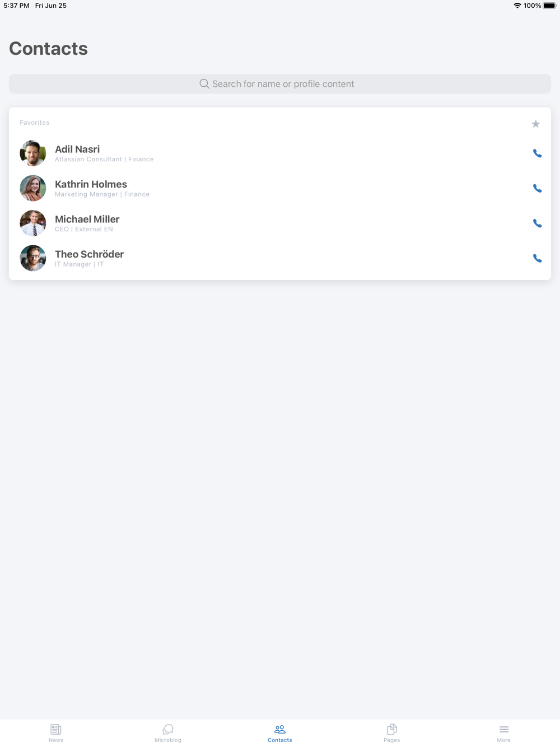This screenshot has width=560, height=747.
Task: Toggle the Favorites star icon
Action: (535, 124)
